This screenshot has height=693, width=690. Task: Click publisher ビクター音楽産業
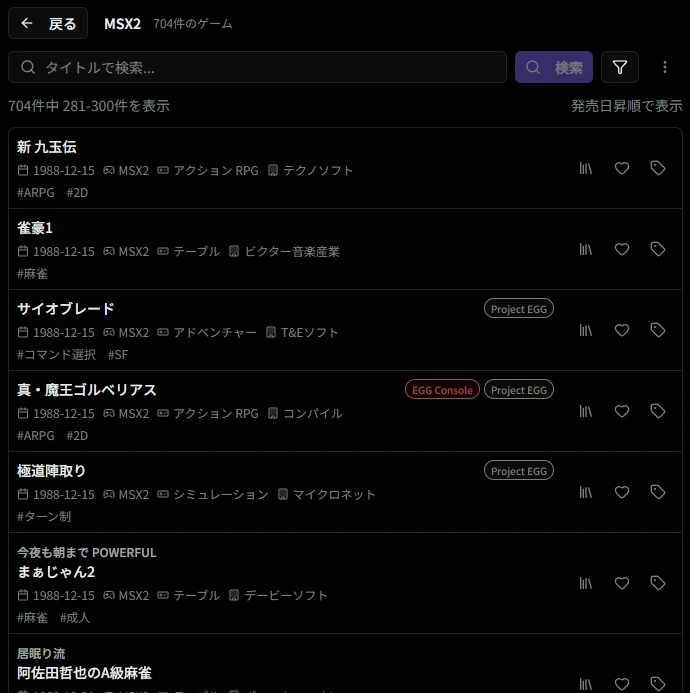pyautogui.click(x=292, y=251)
